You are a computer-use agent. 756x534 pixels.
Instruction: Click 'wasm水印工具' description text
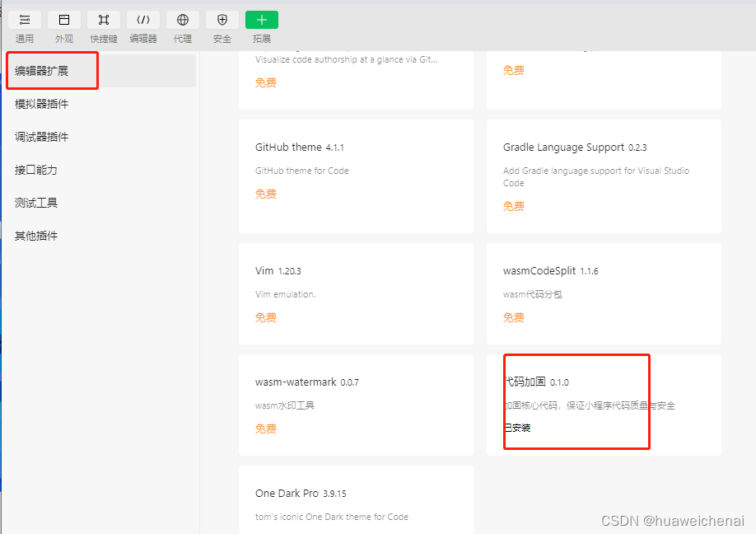(x=284, y=405)
